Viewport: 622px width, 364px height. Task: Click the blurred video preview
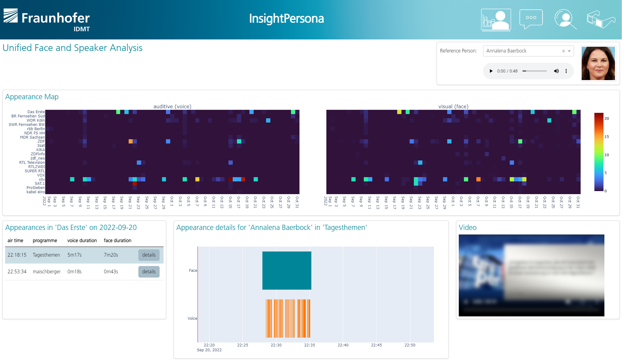point(531,275)
